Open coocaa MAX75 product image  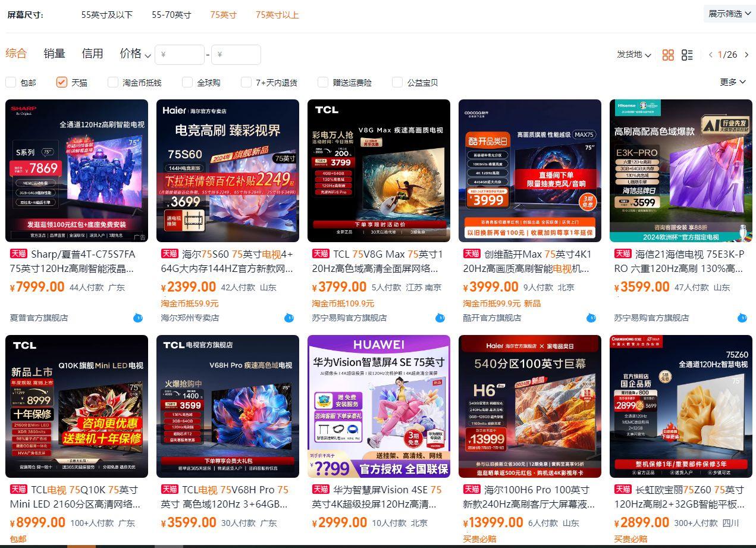pyautogui.click(x=530, y=171)
